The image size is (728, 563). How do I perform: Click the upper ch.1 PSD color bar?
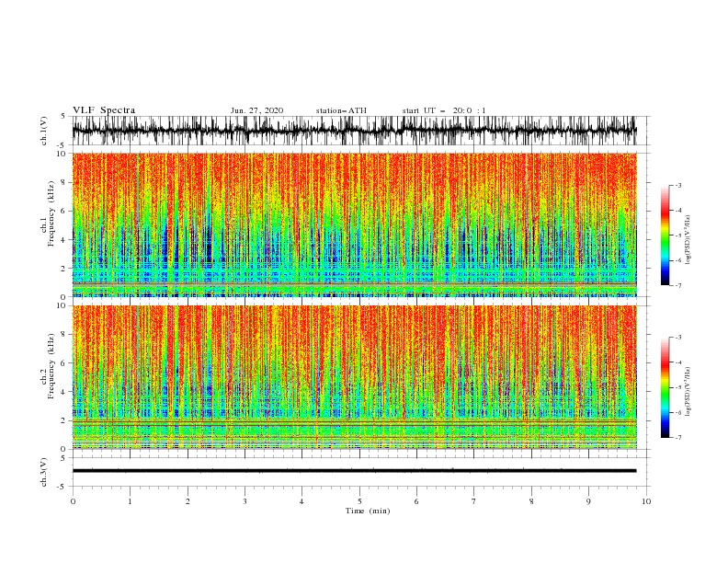[x=665, y=236]
